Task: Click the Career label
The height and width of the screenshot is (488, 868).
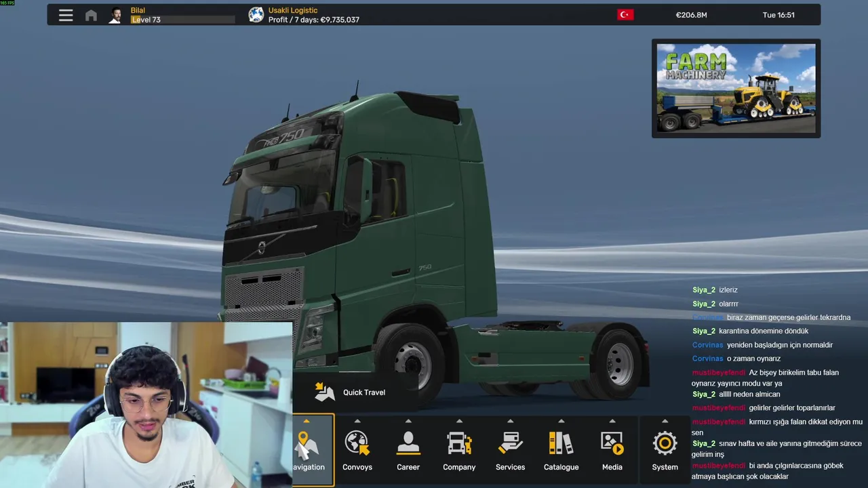Action: [408, 467]
